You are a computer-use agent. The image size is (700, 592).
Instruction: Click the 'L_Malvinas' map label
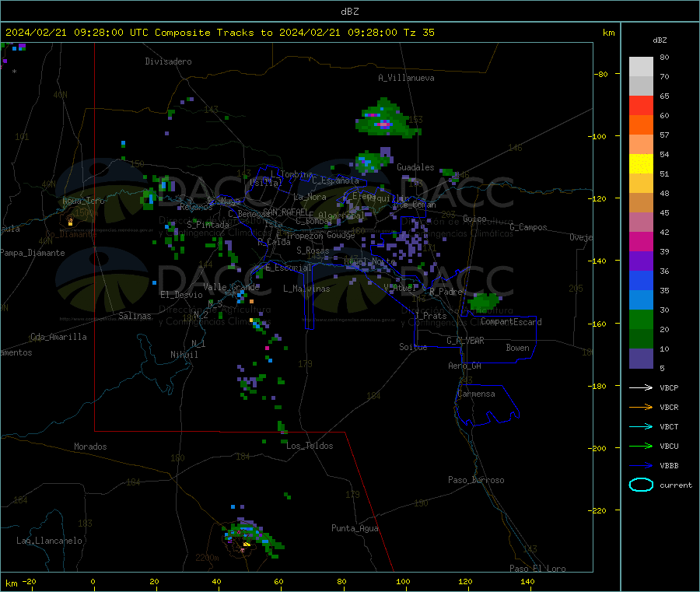306,289
